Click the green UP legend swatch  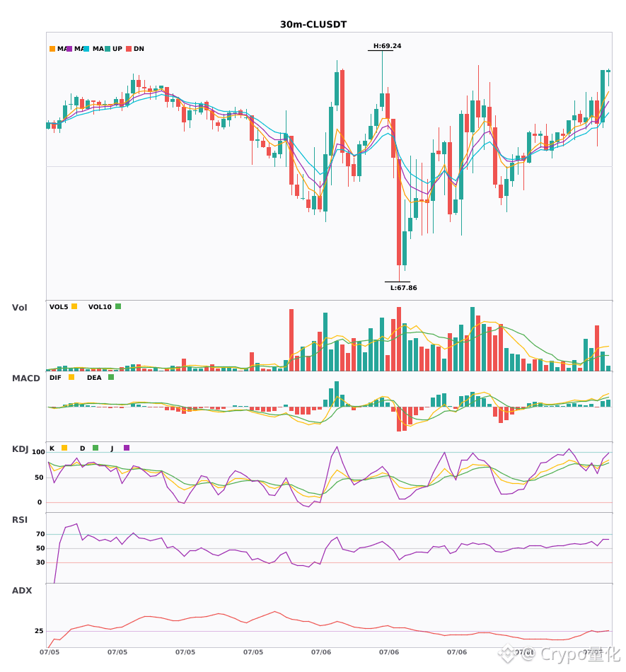coord(108,49)
